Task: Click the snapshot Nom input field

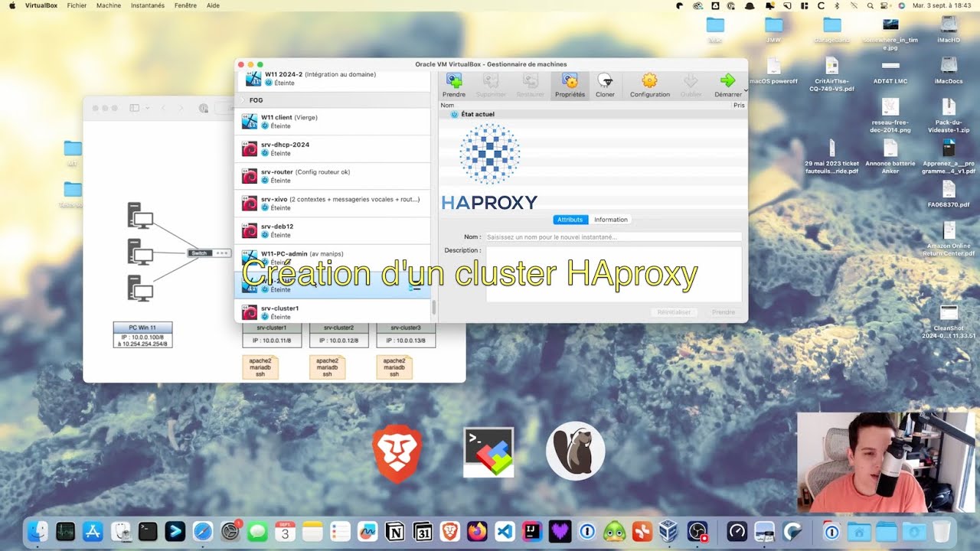Action: point(612,237)
